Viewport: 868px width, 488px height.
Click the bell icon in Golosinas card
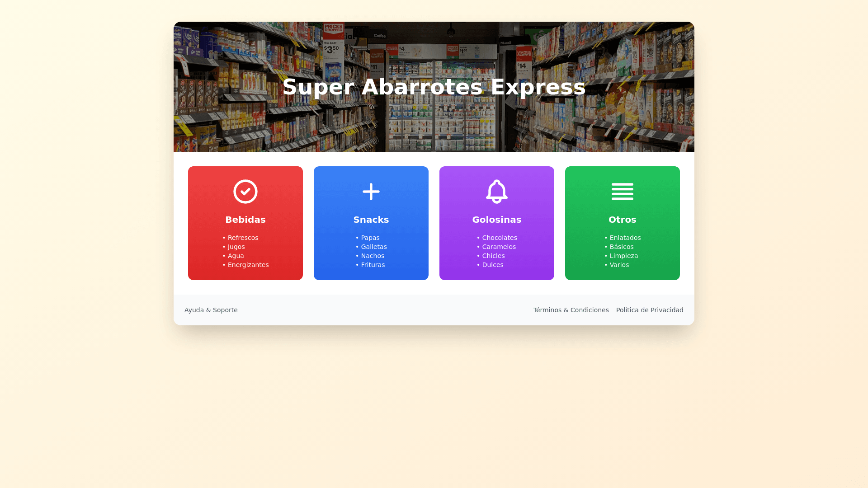coord(496,192)
